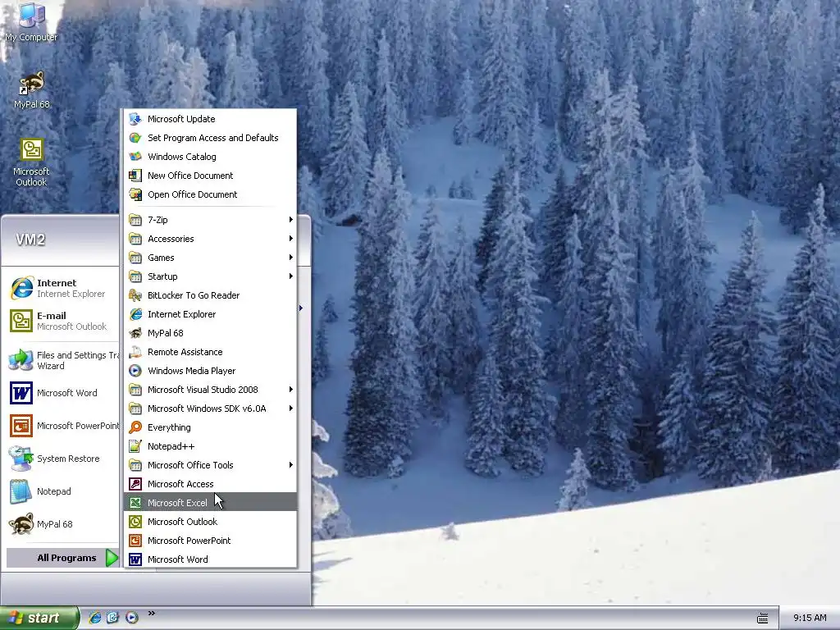Open My Computer desktop icon
This screenshot has height=630, width=840.
(x=31, y=22)
